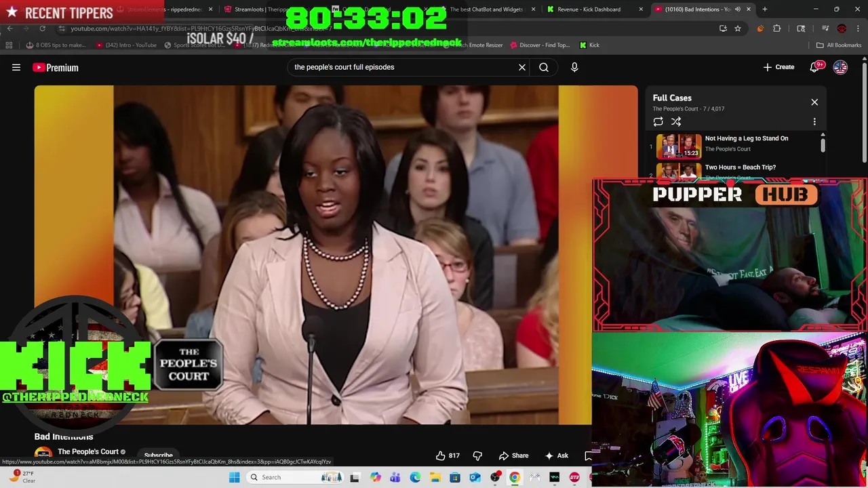Close the Full Cases playlist panel

[x=814, y=102]
